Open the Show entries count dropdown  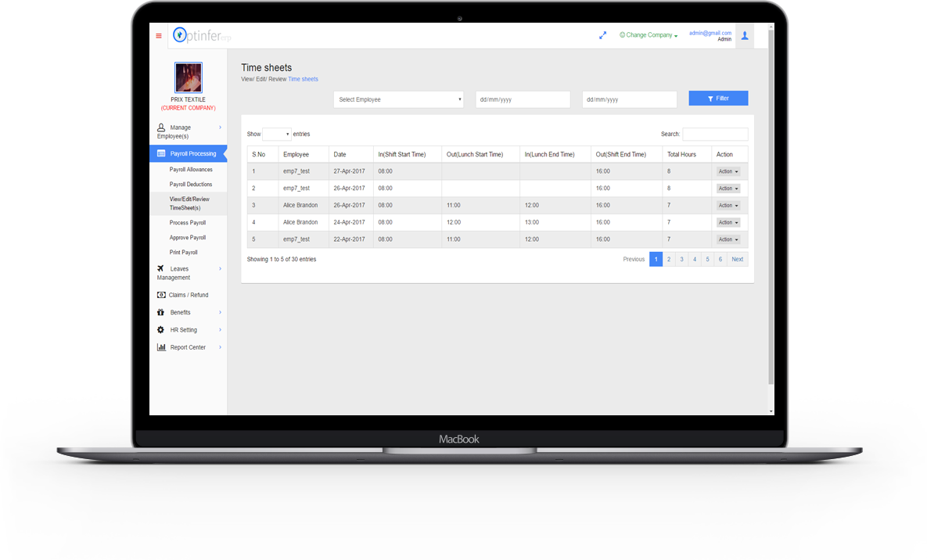point(277,135)
